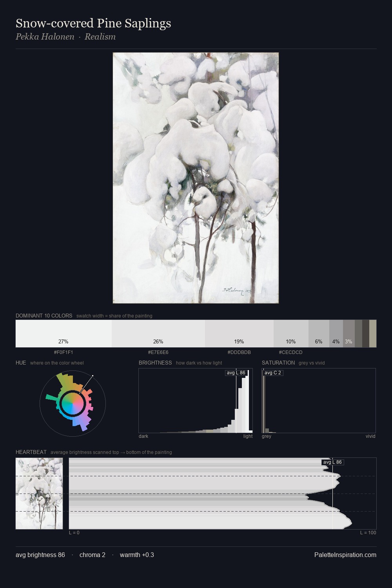Visit PaletteInspiration.com link

pyautogui.click(x=345, y=555)
